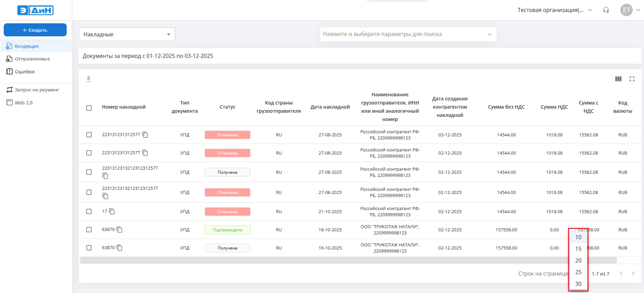Image resolution: width=644 pixels, height=293 pixels.
Task: Open the Отправленные section
Action: [32, 59]
